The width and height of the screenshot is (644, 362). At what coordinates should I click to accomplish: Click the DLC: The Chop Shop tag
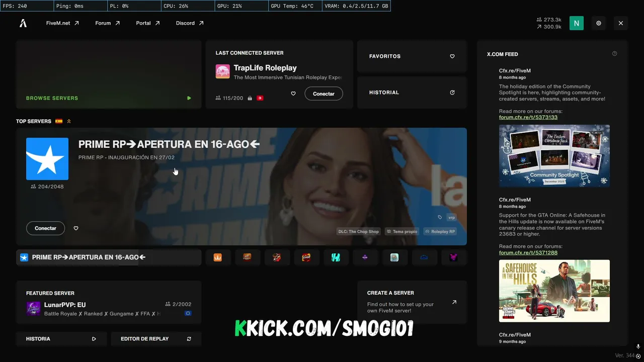[358, 231]
